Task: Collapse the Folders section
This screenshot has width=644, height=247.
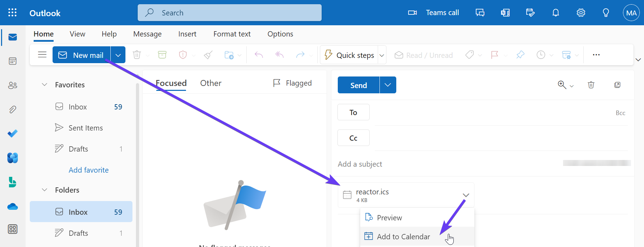Action: 44,190
